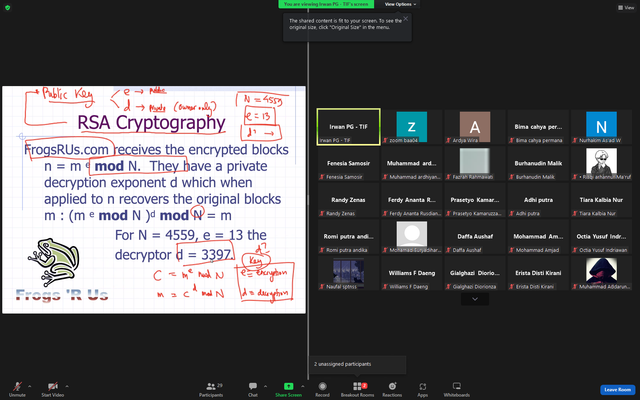Select Erista Disti Kirani tile
This screenshot has height=400, width=640.
click(x=538, y=273)
